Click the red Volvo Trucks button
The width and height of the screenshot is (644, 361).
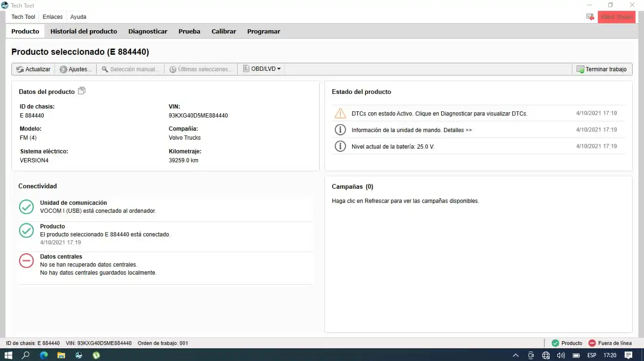(x=617, y=17)
